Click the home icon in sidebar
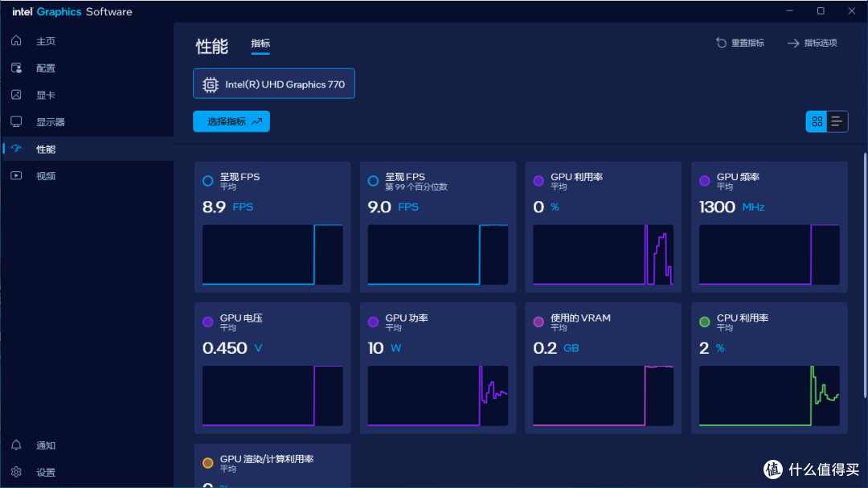Image resolution: width=868 pixels, height=488 pixels. (16, 40)
